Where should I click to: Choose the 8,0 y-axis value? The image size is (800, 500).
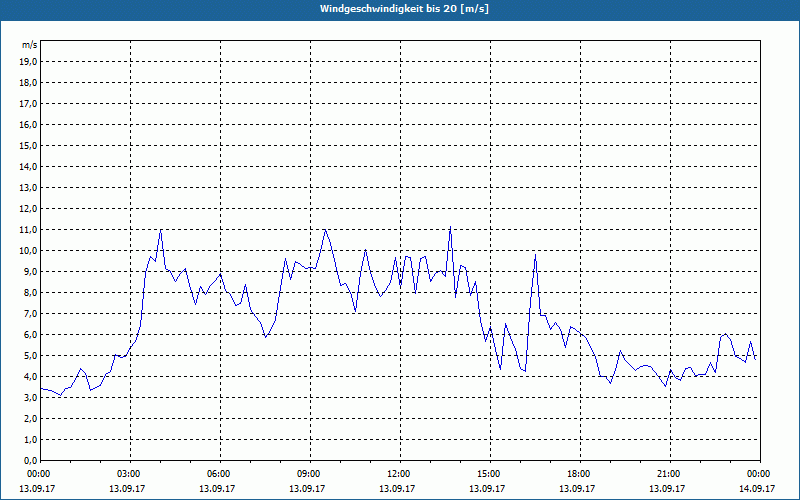click(x=30, y=293)
